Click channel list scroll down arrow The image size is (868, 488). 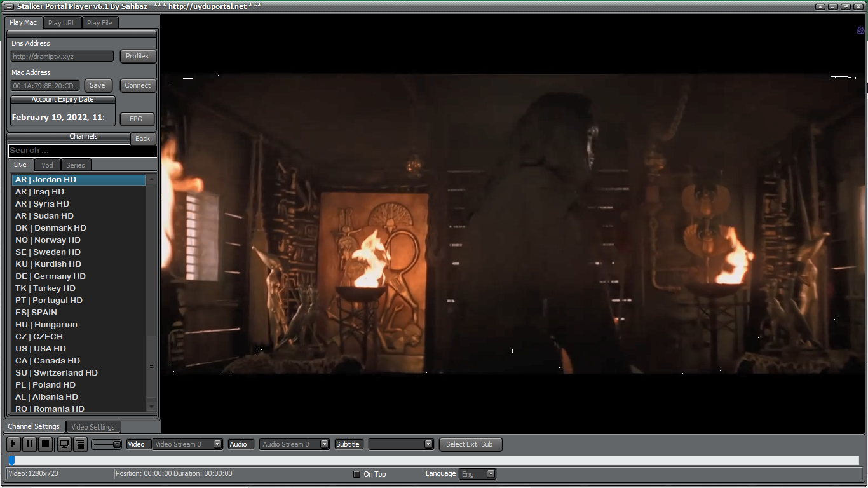[151, 407]
